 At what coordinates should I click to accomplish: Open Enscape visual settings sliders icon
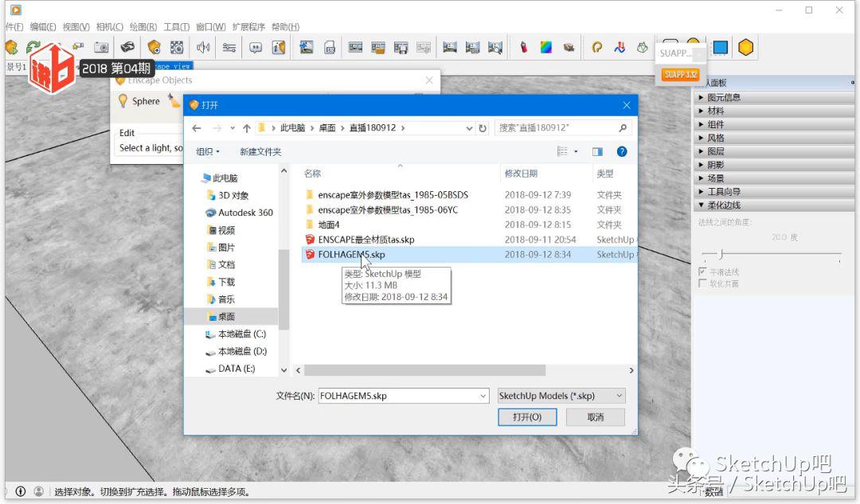tap(229, 47)
